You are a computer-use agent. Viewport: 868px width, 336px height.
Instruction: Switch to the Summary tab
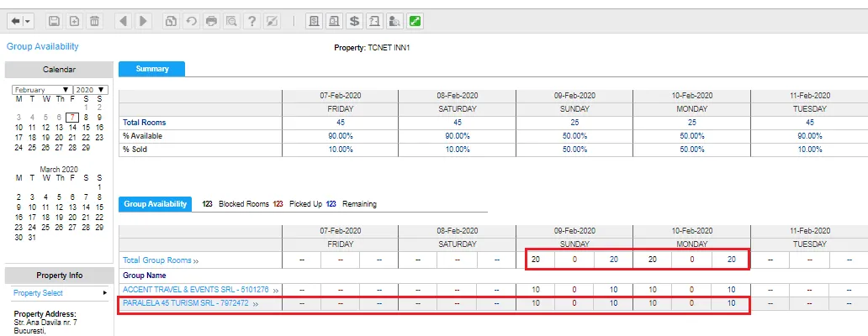point(151,69)
